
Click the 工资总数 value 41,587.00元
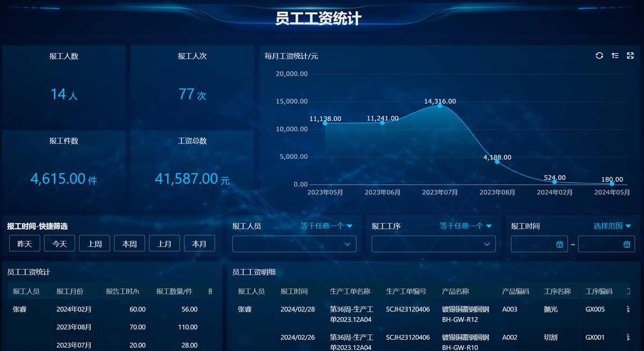(192, 179)
